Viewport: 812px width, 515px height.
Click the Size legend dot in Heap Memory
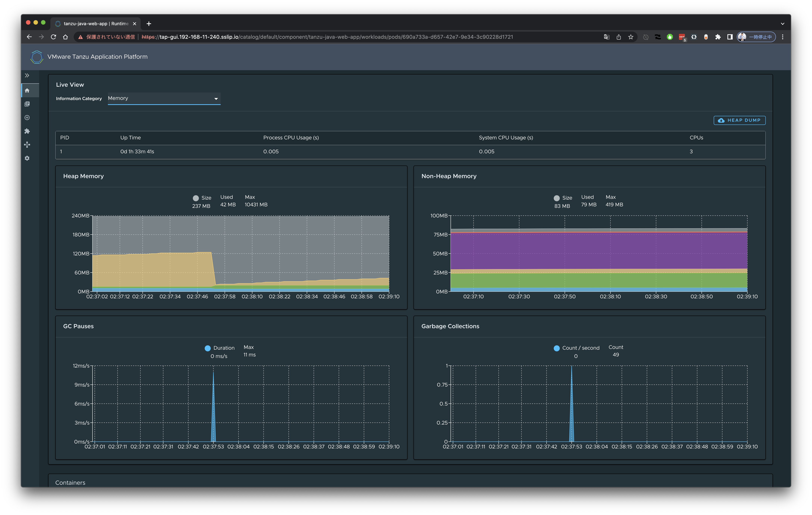[196, 198]
